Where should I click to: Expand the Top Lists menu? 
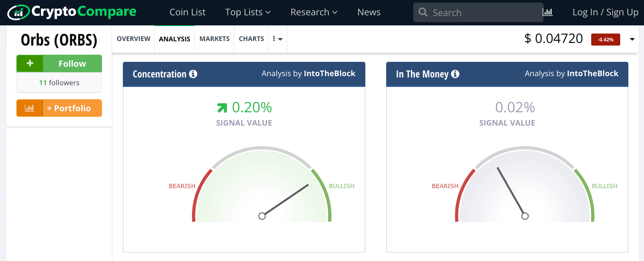pos(248,12)
